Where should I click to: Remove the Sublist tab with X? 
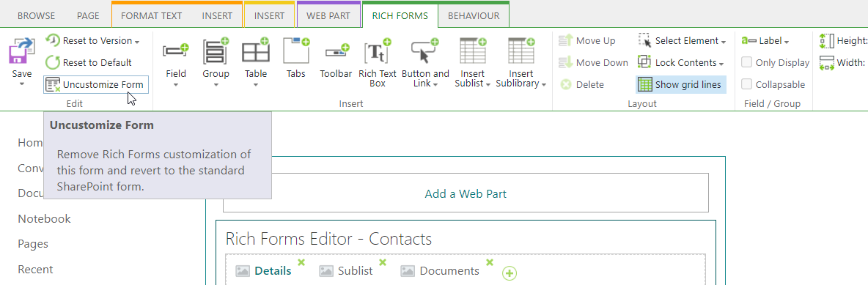pyautogui.click(x=383, y=262)
